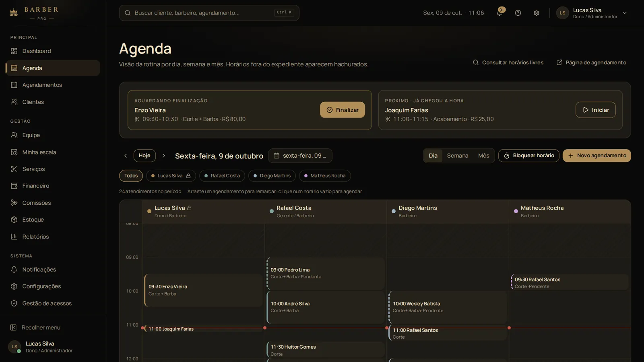
Task: Filter agenda by Lucas Silva chip
Action: click(x=171, y=176)
